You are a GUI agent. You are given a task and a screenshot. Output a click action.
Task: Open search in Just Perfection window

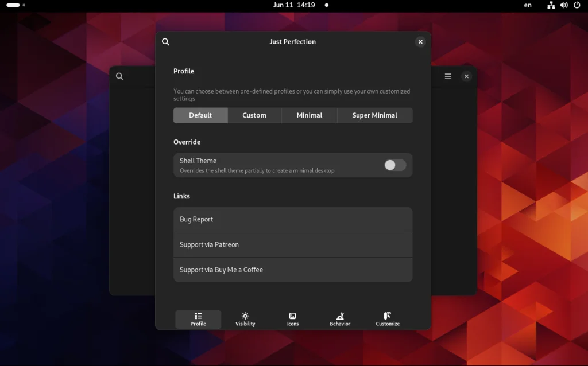165,41
